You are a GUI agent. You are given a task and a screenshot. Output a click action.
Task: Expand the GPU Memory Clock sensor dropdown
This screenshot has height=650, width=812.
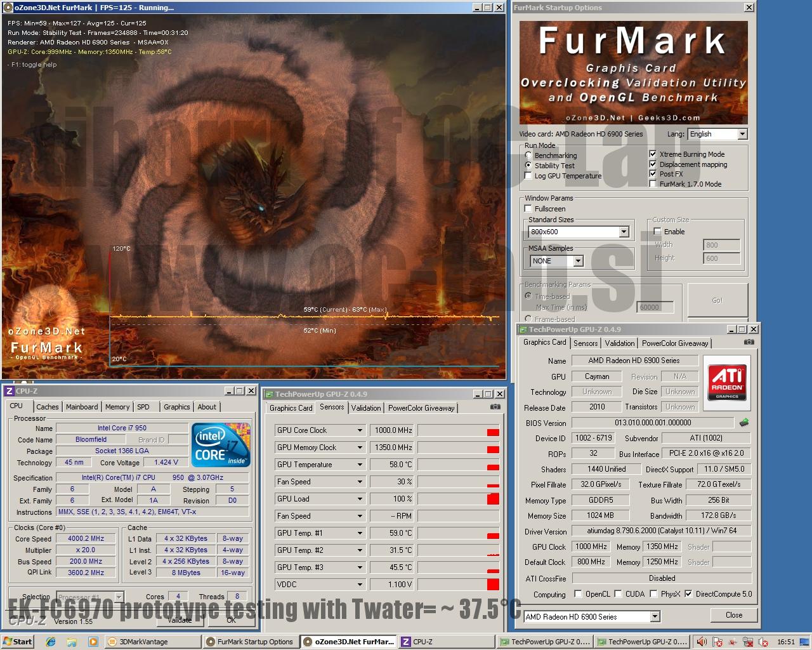360,448
